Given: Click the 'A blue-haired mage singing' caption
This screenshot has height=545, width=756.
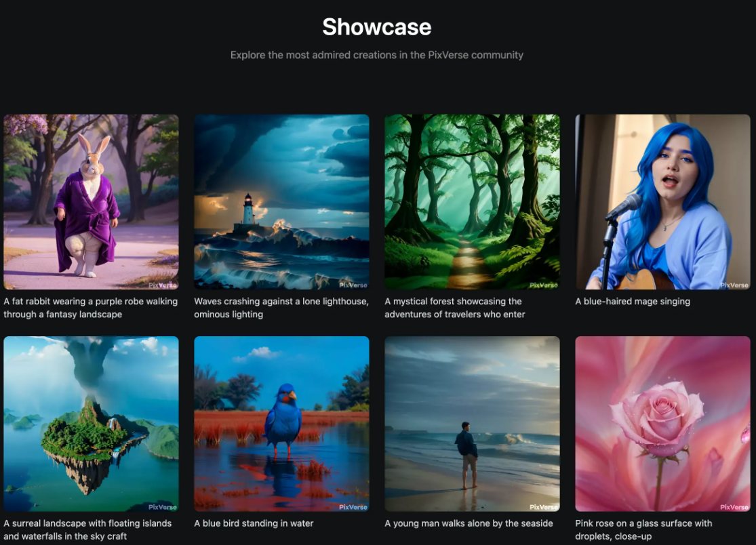Looking at the screenshot, I should [632, 302].
